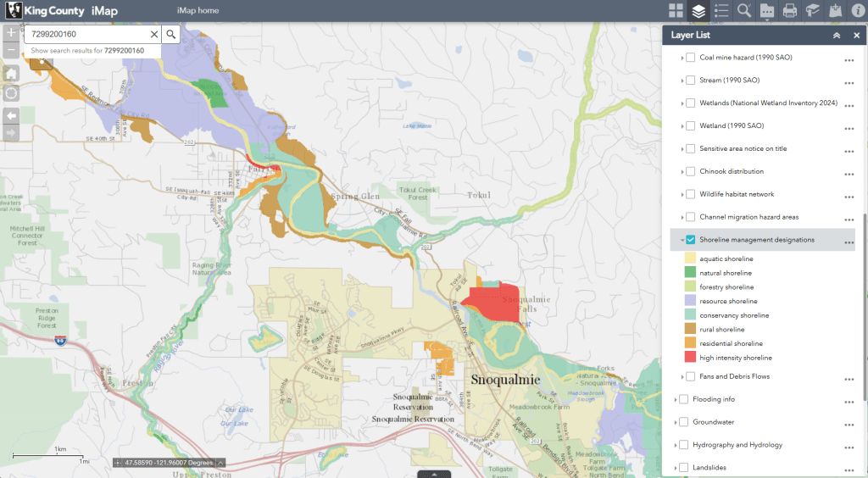This screenshot has width=868, height=478.
Task: Click the Print icon in the toolbar
Action: click(x=790, y=11)
